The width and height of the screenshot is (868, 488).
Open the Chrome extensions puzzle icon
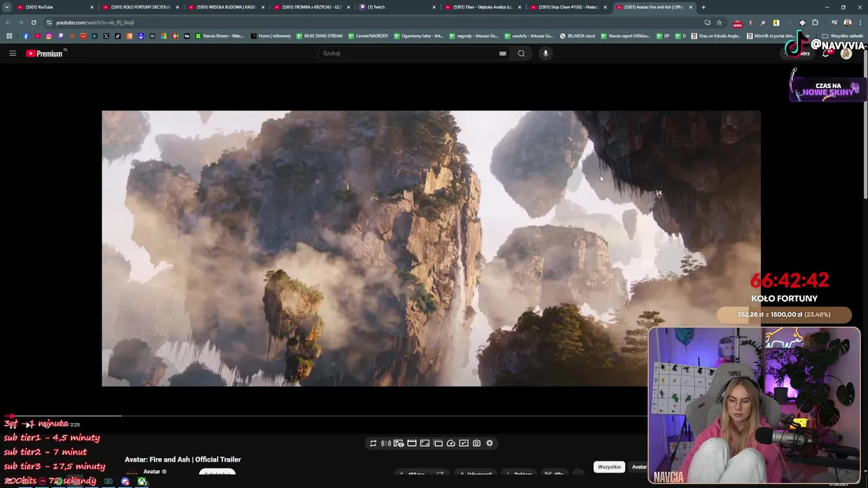click(815, 22)
